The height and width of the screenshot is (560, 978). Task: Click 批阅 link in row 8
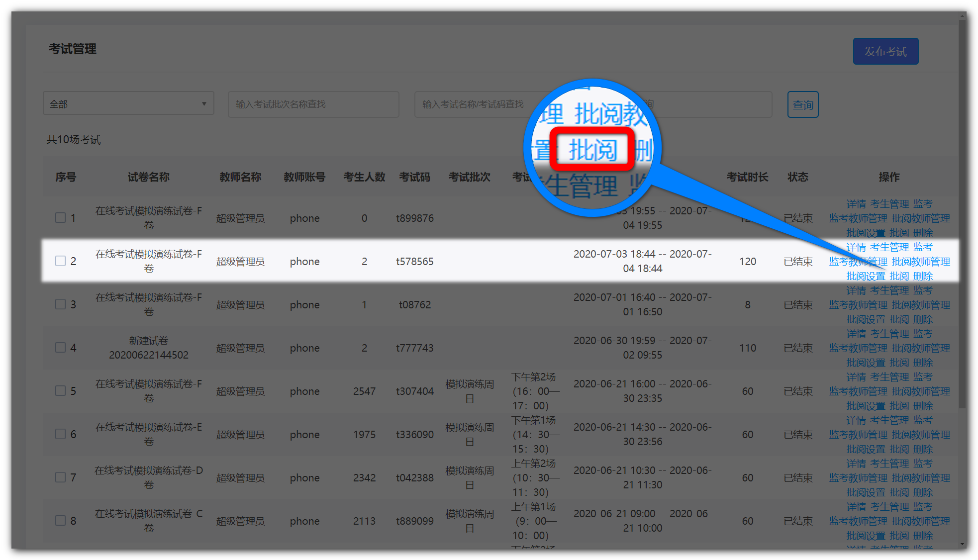(x=899, y=536)
